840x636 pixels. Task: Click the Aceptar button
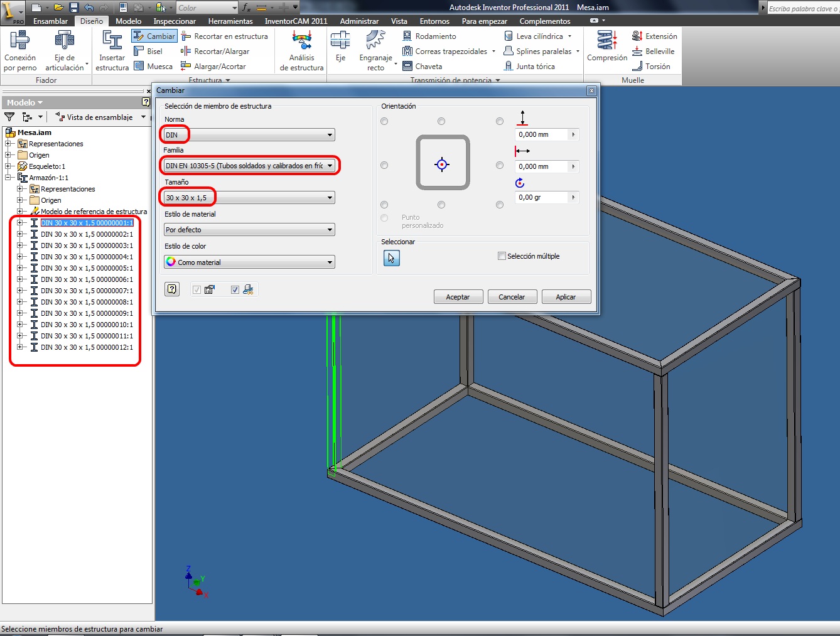[458, 297]
